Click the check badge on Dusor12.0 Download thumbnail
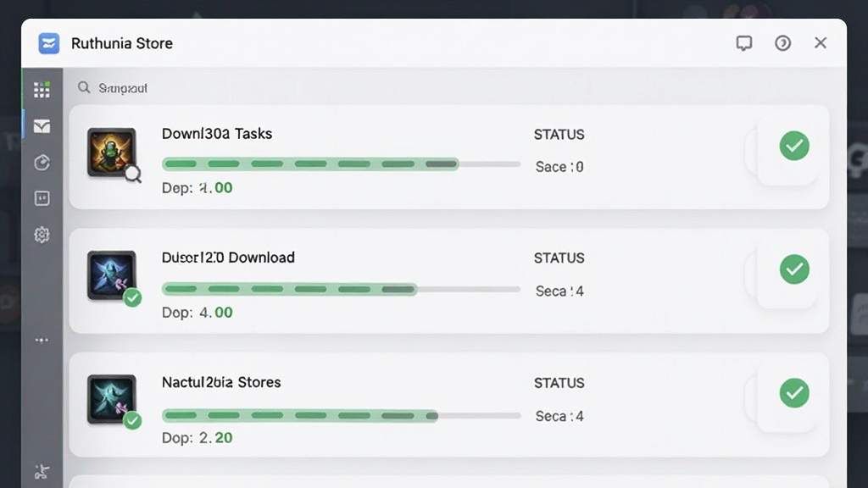This screenshot has width=868, height=488. pos(132,297)
